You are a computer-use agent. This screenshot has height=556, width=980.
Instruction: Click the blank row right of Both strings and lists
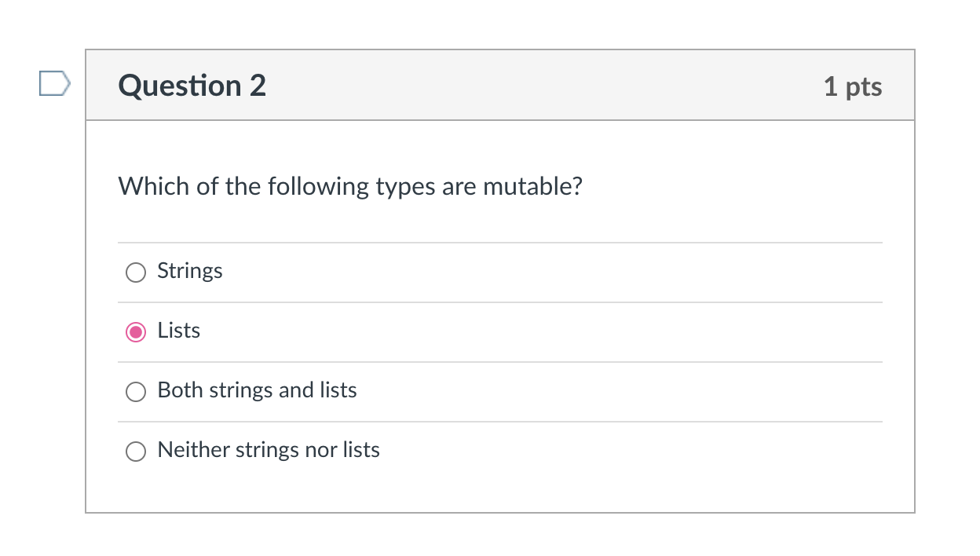[x=620, y=392]
